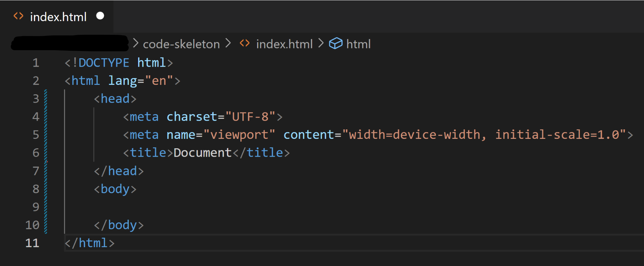Click the HTML file icon in the tab
The height and width of the screenshot is (266, 644).
pos(19,16)
